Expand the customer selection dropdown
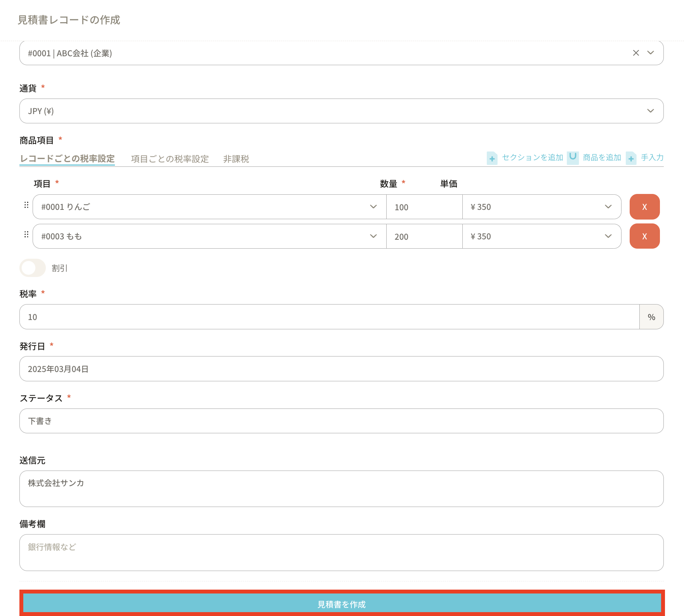 point(651,53)
